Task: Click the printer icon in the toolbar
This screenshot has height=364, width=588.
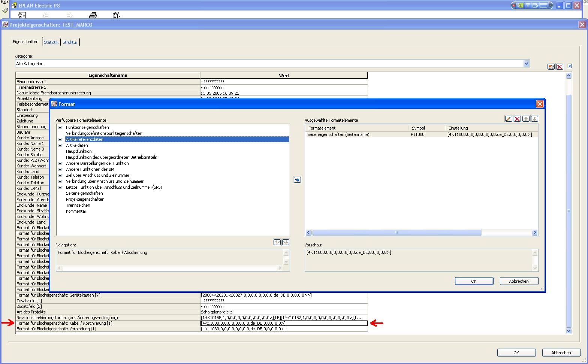Action: (x=93, y=15)
